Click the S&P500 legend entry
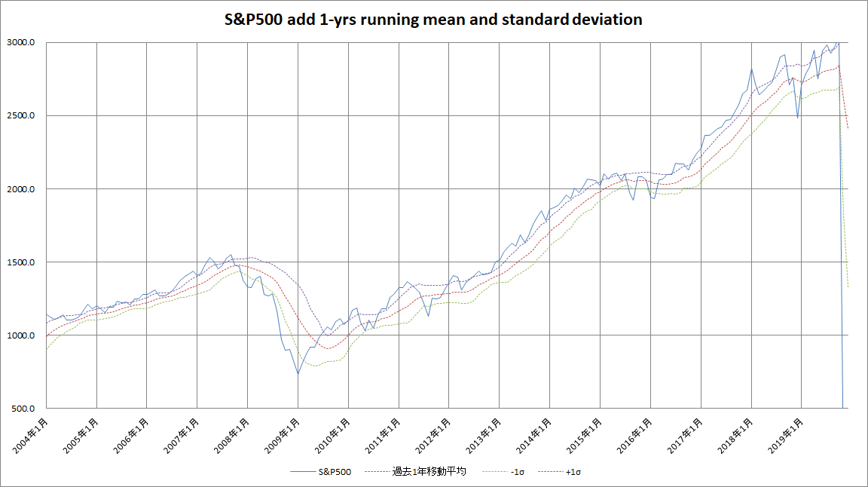The width and height of the screenshot is (868, 487). click(x=320, y=472)
